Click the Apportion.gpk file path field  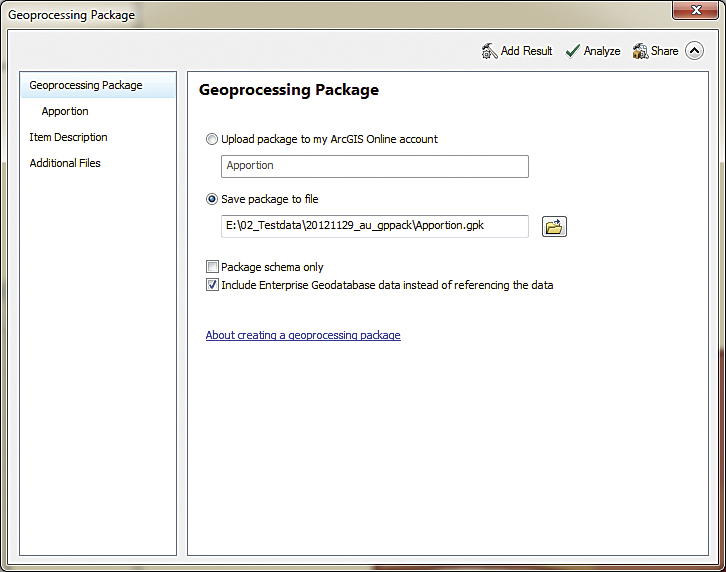click(374, 226)
